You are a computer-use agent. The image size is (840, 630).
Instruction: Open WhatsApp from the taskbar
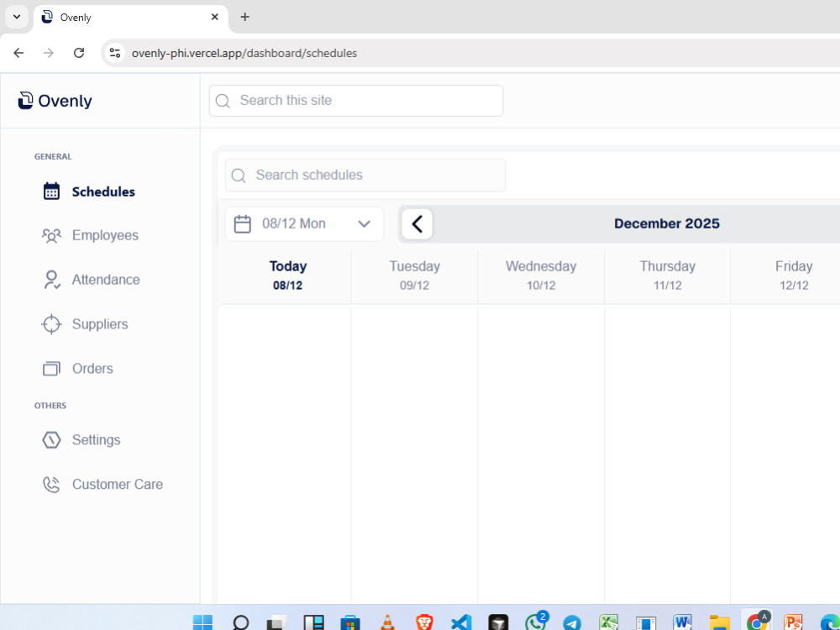click(535, 622)
